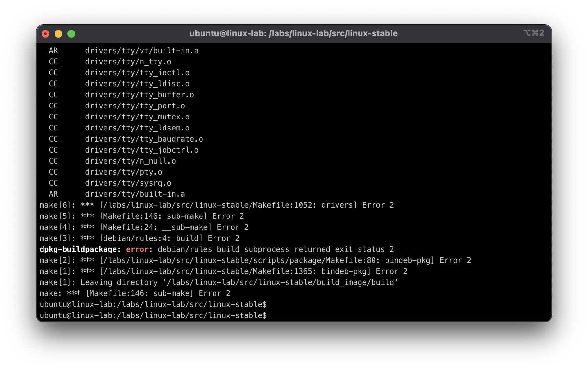
Task: Click the window title ubuntu@linux-lab path
Action: pyautogui.click(x=293, y=33)
